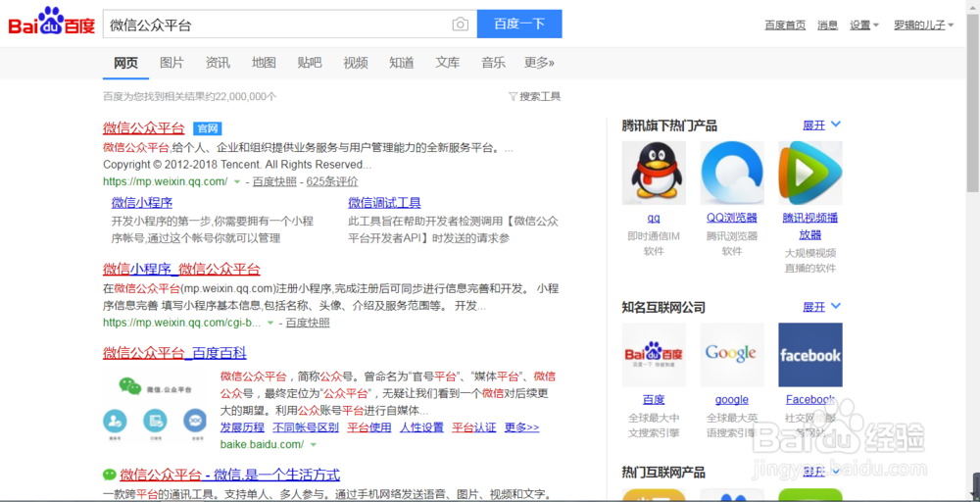Switch to the 图片 tab
Viewport: 980px width, 502px height.
coord(171,63)
